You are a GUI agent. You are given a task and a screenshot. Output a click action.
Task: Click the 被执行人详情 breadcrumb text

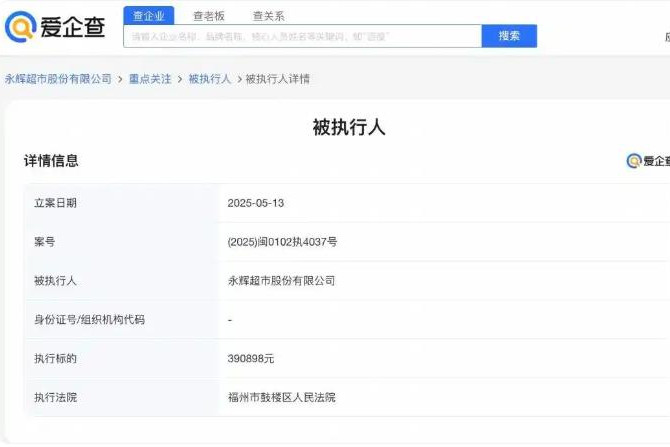(278, 79)
